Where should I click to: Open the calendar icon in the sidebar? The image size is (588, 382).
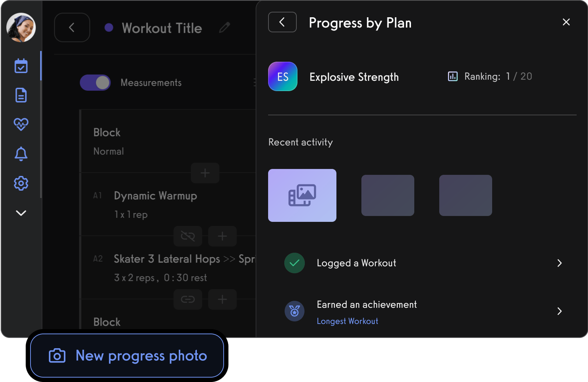[21, 66]
